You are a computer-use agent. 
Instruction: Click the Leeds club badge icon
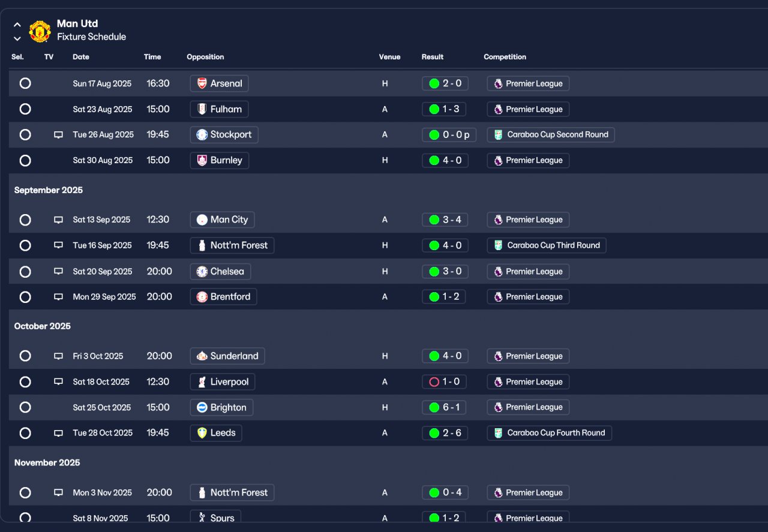tap(202, 433)
